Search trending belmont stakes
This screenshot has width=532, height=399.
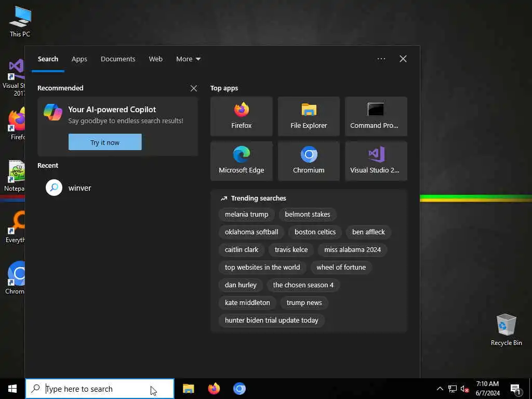pyautogui.click(x=308, y=215)
